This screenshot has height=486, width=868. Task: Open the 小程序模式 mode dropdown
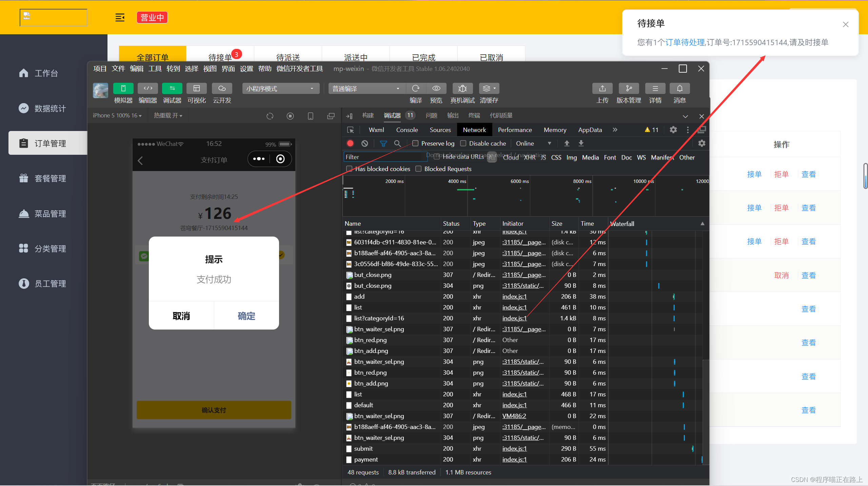[281, 89]
